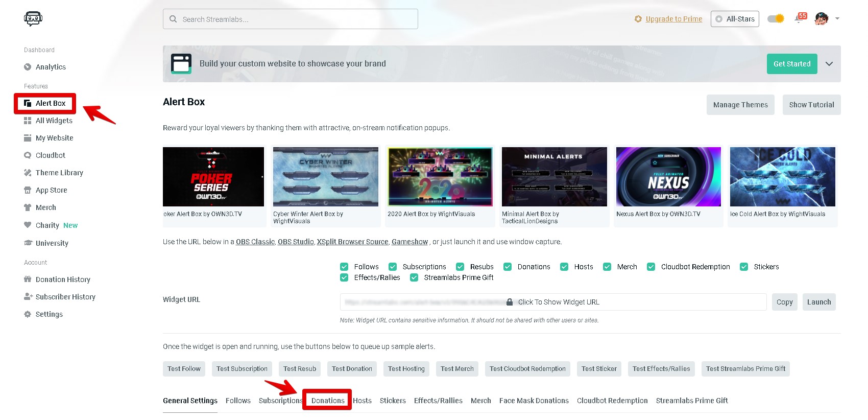Open the Stickers tab

(393, 401)
